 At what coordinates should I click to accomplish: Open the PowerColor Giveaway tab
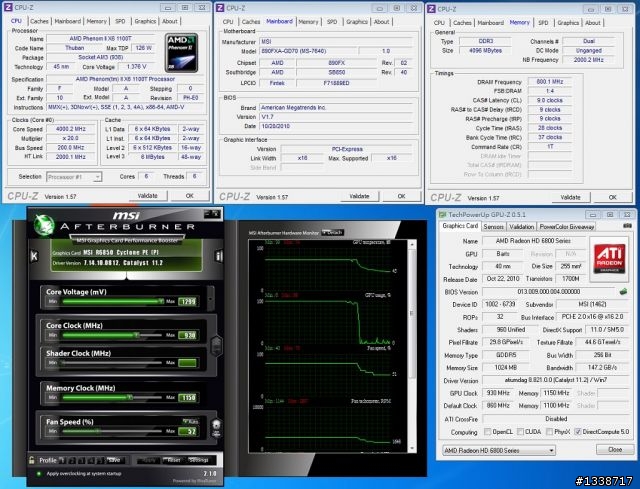(567, 227)
